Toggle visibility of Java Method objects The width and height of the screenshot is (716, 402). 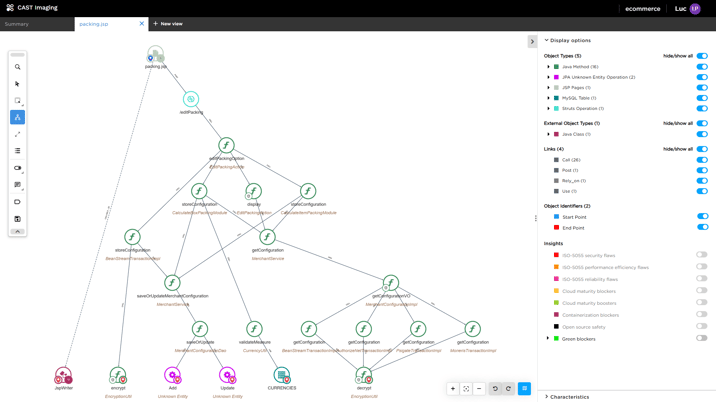(702, 67)
